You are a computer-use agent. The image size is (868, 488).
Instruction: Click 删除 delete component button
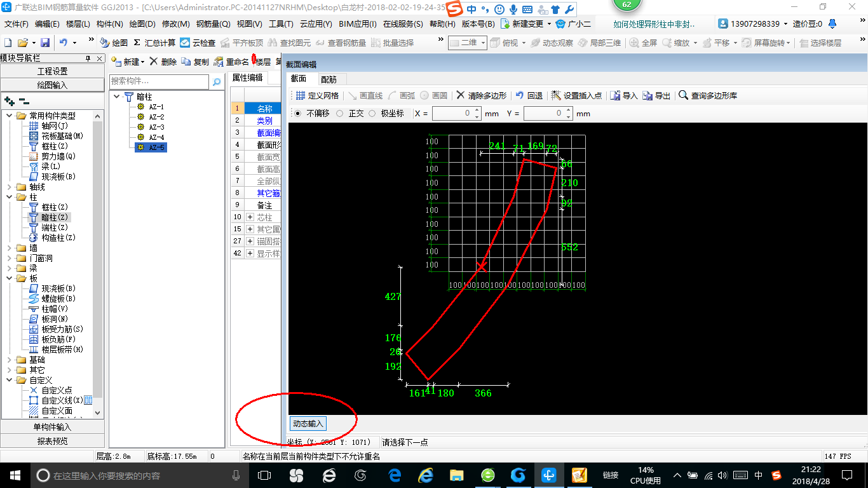coord(163,62)
